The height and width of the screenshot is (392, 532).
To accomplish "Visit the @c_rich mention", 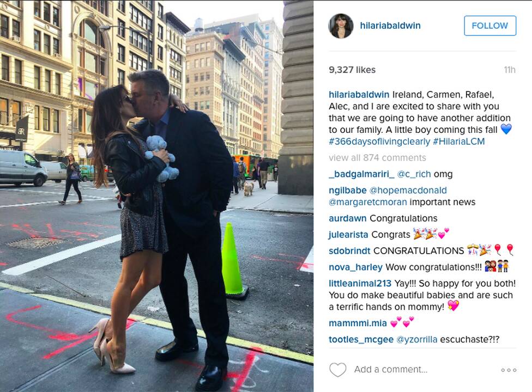I will (414, 174).
